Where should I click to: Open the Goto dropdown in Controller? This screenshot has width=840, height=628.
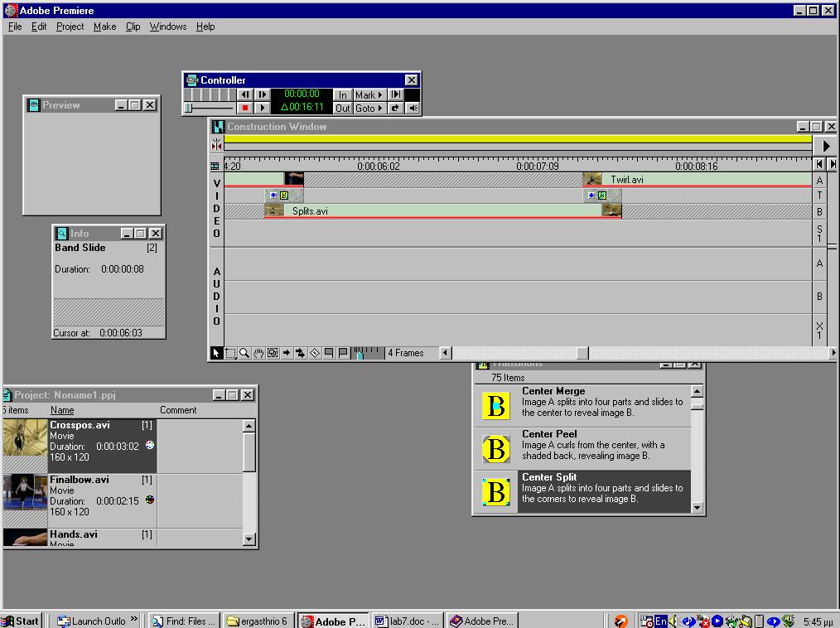369,108
